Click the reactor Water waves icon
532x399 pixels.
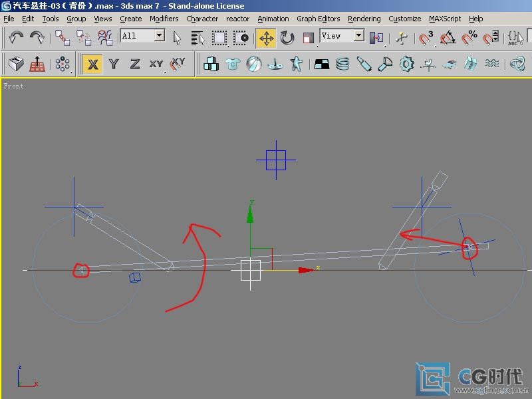pos(491,64)
